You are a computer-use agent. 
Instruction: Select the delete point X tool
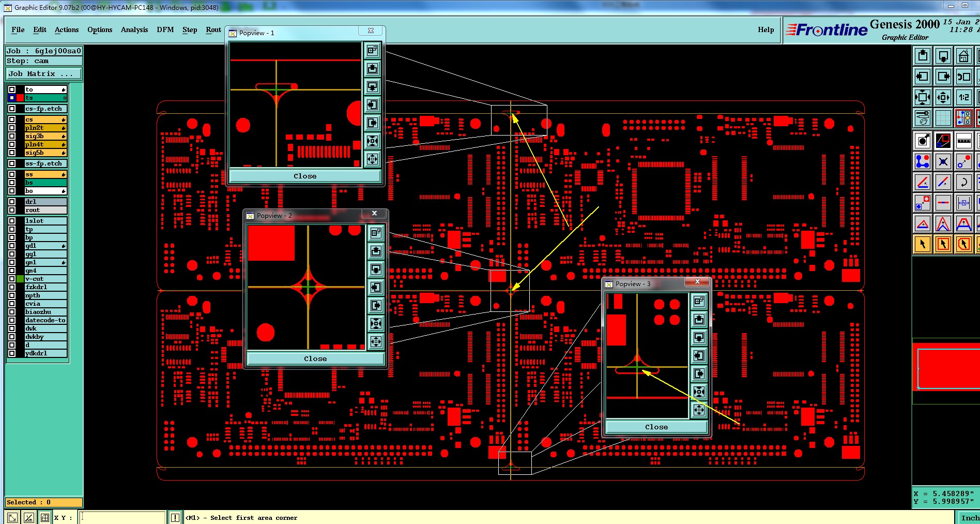coord(943,161)
